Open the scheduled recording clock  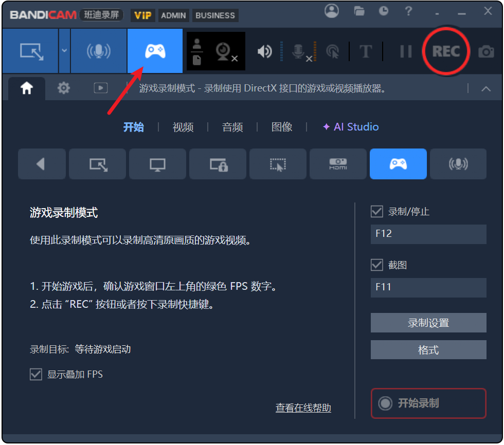383,11
